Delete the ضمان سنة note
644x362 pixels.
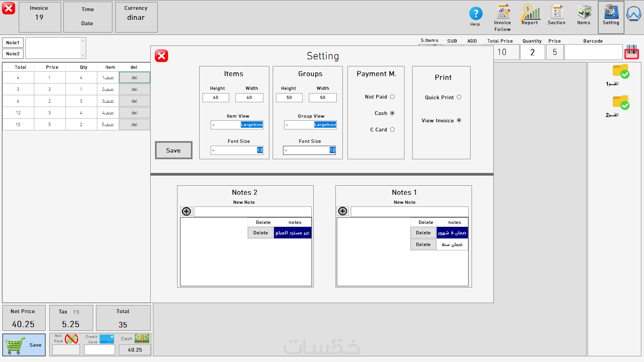pos(423,245)
